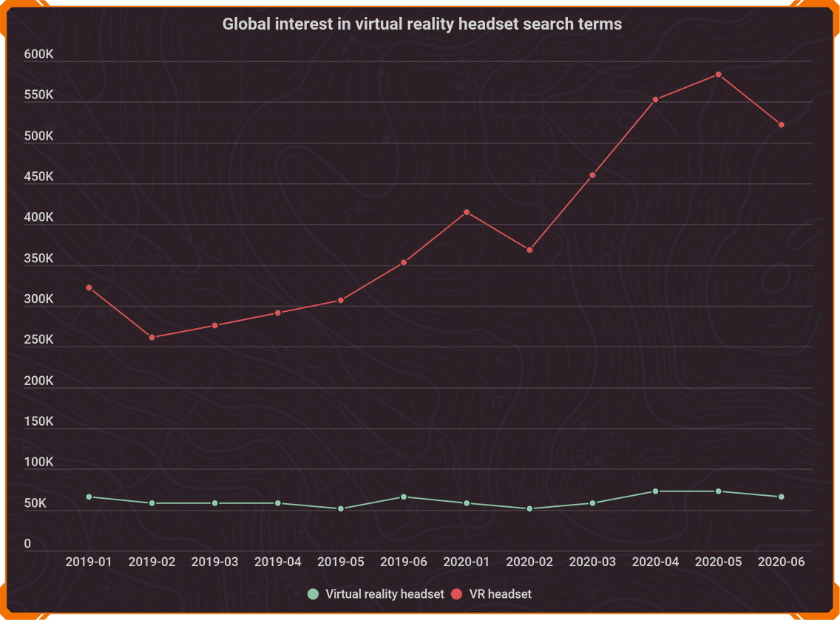Image resolution: width=840 pixels, height=620 pixels.
Task: Select the VR headset point for 2020-01
Action: pyautogui.click(x=467, y=212)
